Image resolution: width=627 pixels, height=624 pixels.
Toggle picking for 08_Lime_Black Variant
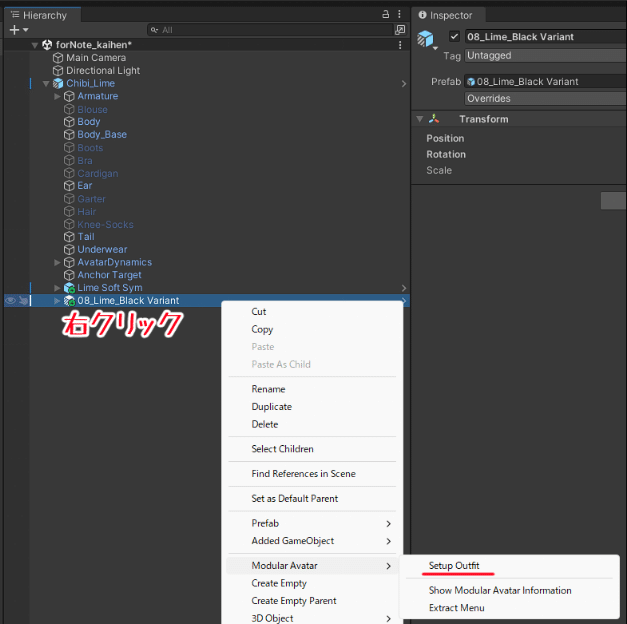click(x=23, y=300)
